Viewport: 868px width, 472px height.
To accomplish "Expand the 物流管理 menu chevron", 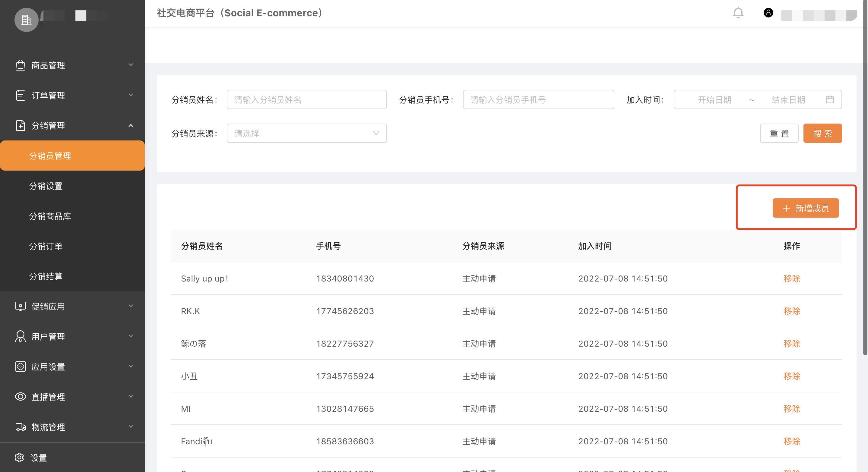I will click(x=131, y=426).
